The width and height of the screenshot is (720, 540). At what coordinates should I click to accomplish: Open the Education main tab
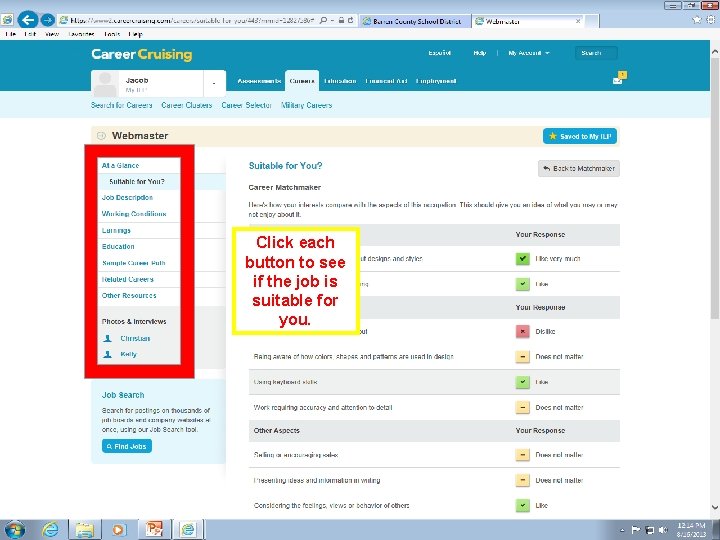point(340,81)
